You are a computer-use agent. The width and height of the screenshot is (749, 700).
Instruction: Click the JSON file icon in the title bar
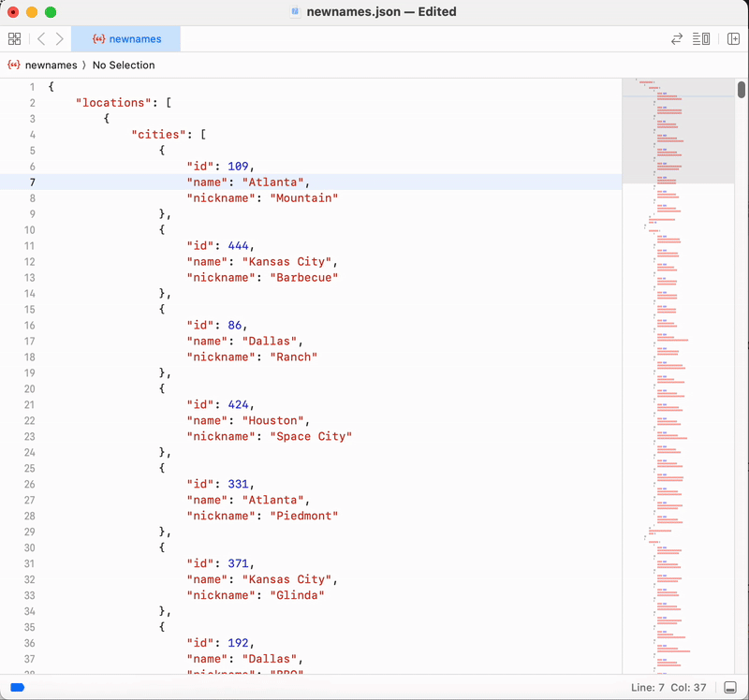(296, 12)
